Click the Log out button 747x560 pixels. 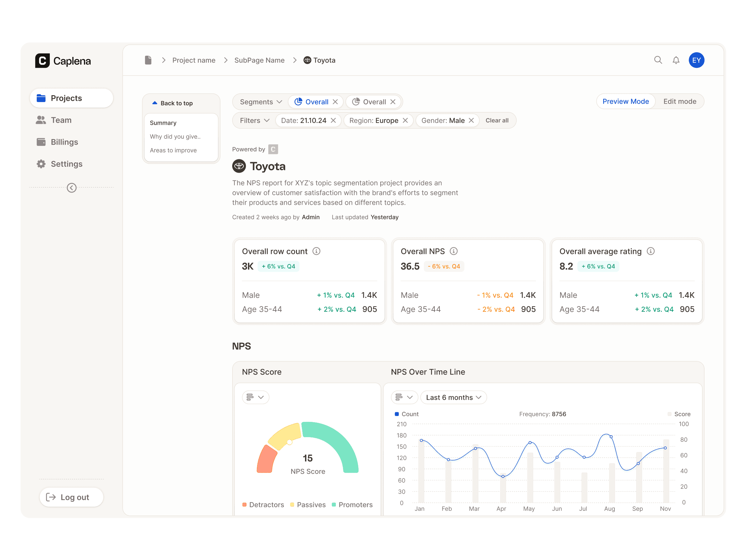(x=71, y=497)
